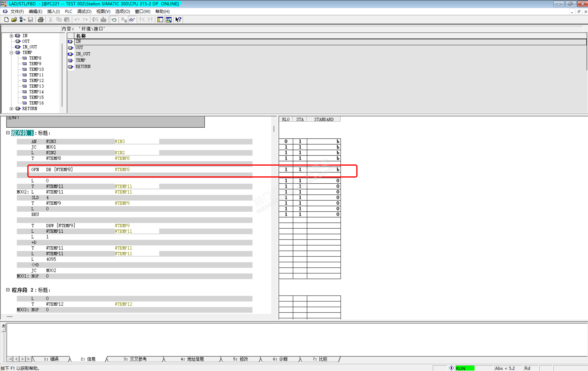Click the green RUN status indicator
The image size is (588, 371).
tap(465, 368)
